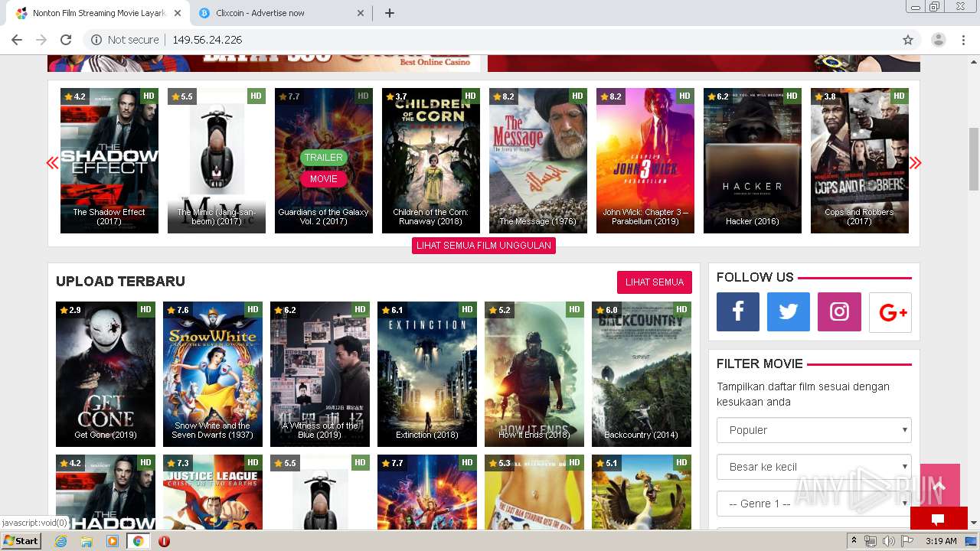
Task: Click the LIHAT SEMUA button
Action: tap(655, 282)
